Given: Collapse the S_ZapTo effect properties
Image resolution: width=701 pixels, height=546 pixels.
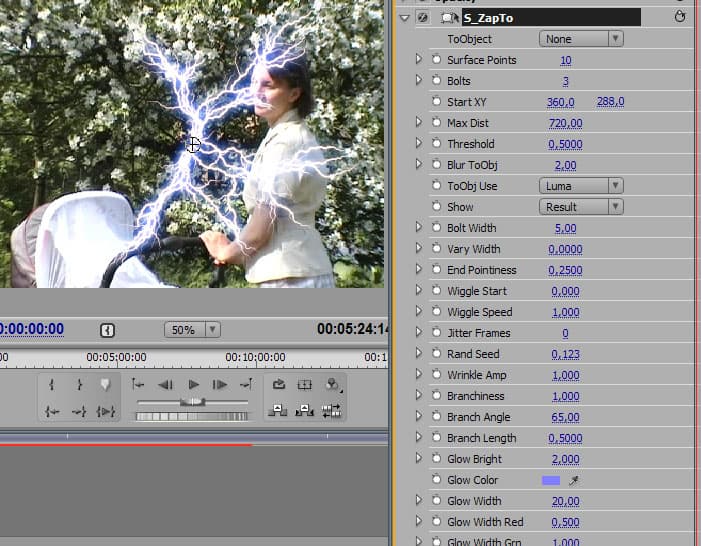Looking at the screenshot, I should click(405, 18).
